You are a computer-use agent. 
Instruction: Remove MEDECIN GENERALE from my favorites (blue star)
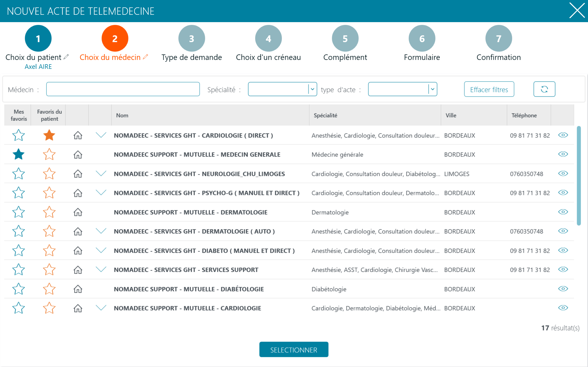coord(18,154)
